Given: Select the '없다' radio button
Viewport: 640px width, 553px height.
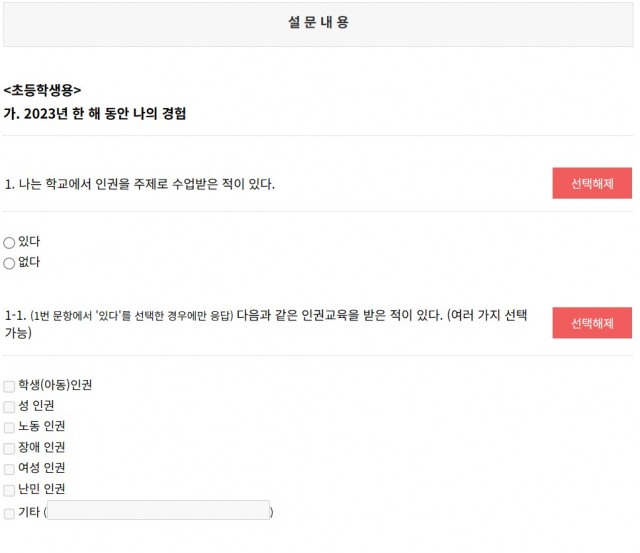Looking at the screenshot, I should [9, 263].
